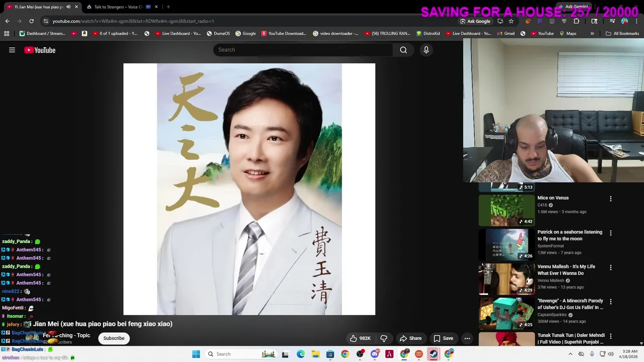Mute the Yi Jian Mei tab audio
Viewport: 644px width, 362px height.
(x=68, y=7)
